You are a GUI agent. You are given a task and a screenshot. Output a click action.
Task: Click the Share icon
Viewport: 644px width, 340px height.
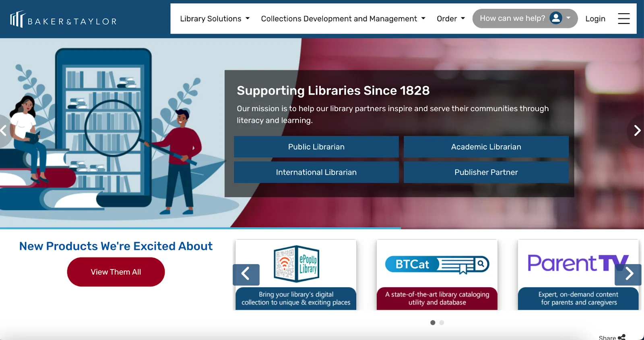tap(621, 337)
